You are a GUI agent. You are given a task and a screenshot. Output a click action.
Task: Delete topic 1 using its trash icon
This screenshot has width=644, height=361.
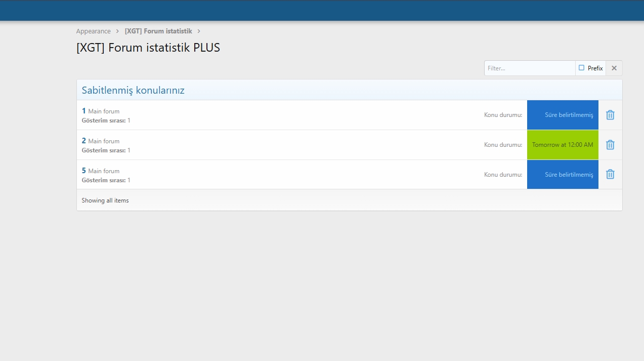(610, 115)
